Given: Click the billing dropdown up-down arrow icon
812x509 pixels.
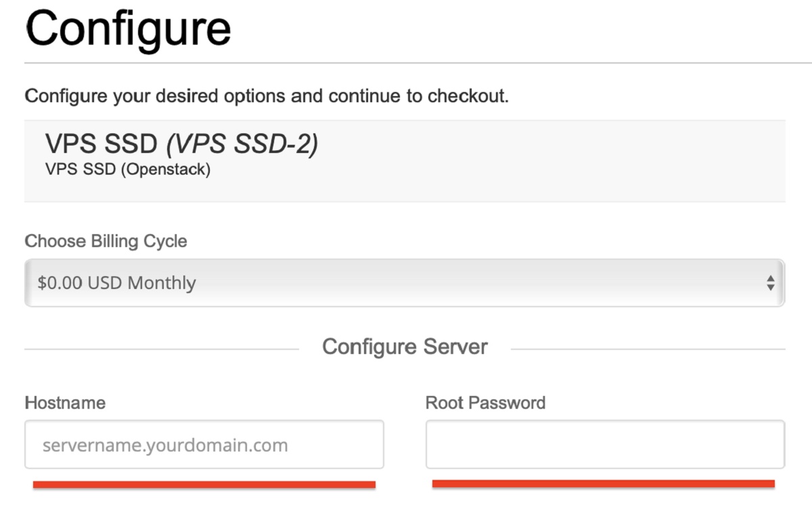Looking at the screenshot, I should (x=770, y=283).
